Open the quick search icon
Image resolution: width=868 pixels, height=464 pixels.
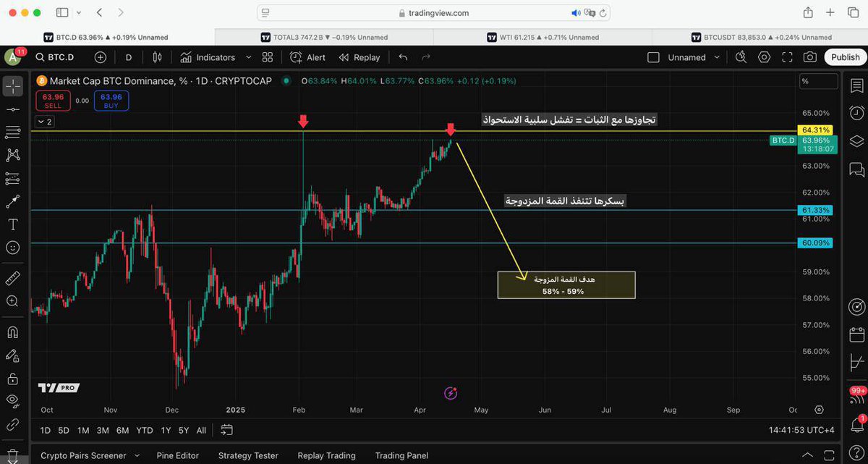[741, 57]
